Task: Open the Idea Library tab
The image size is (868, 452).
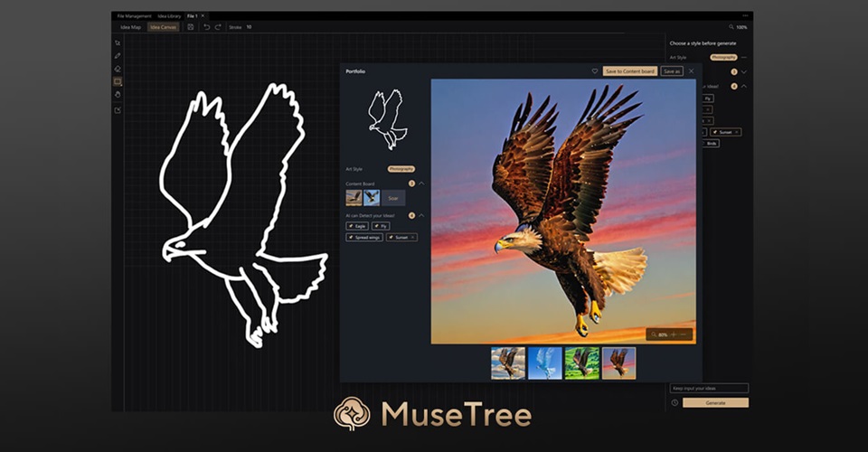Action: point(169,15)
